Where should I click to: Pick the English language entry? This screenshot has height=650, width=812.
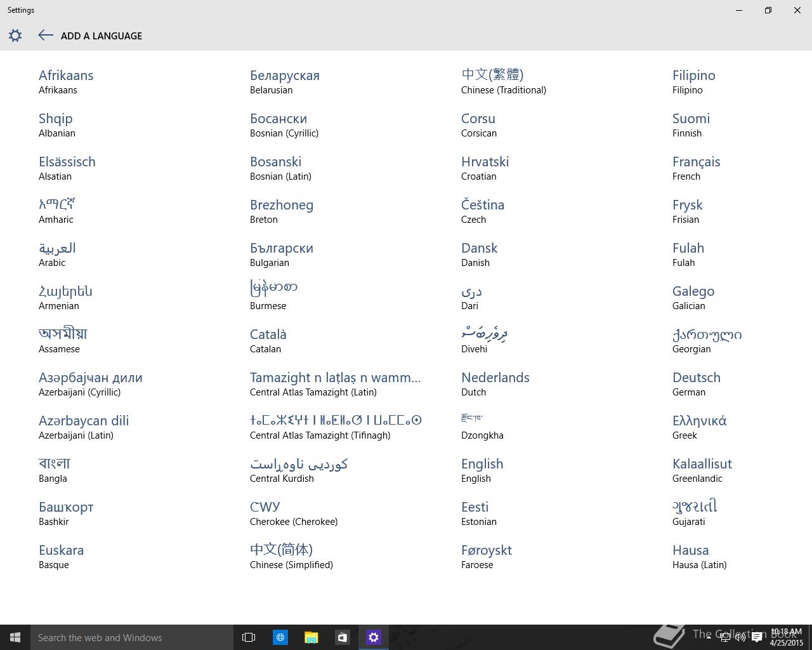482,470
